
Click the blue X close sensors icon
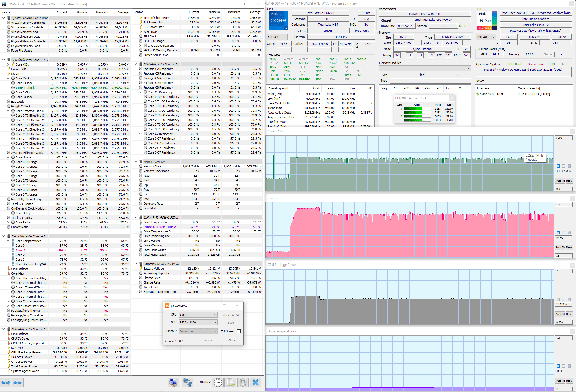[x=256, y=382]
